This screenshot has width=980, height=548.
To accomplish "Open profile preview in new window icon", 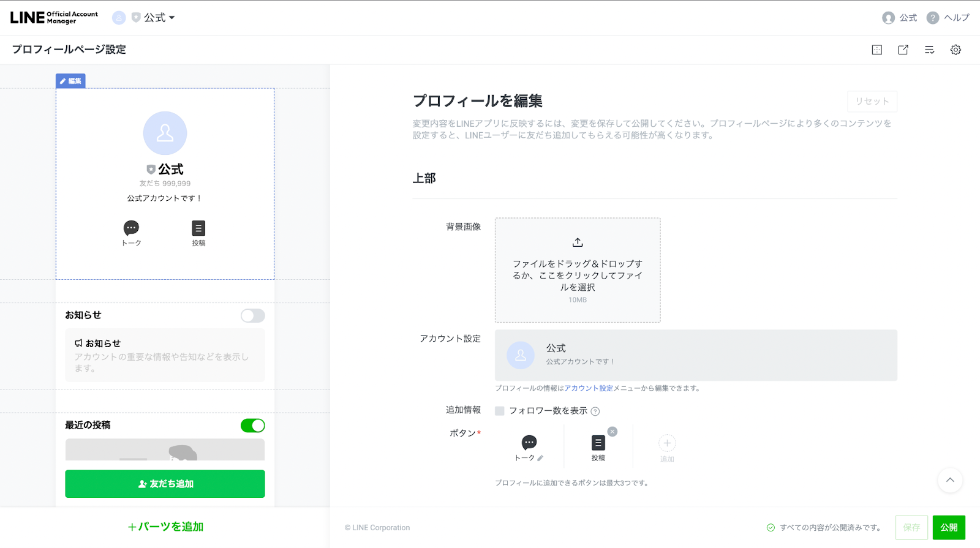I will pyautogui.click(x=903, y=50).
